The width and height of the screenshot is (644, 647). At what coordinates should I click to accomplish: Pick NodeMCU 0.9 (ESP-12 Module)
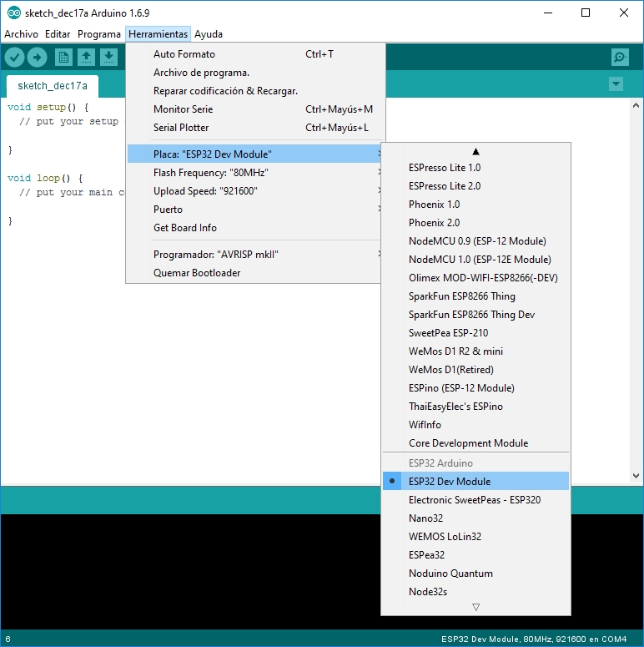click(475, 241)
